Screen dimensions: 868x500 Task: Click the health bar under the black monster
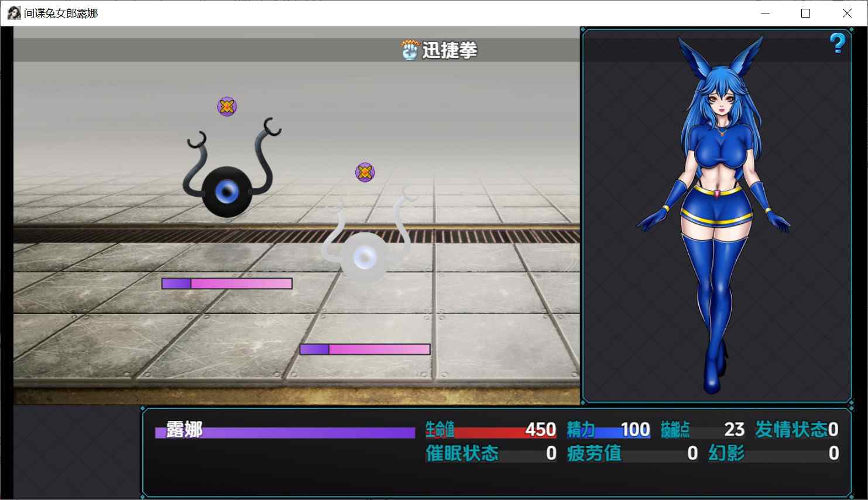click(227, 283)
